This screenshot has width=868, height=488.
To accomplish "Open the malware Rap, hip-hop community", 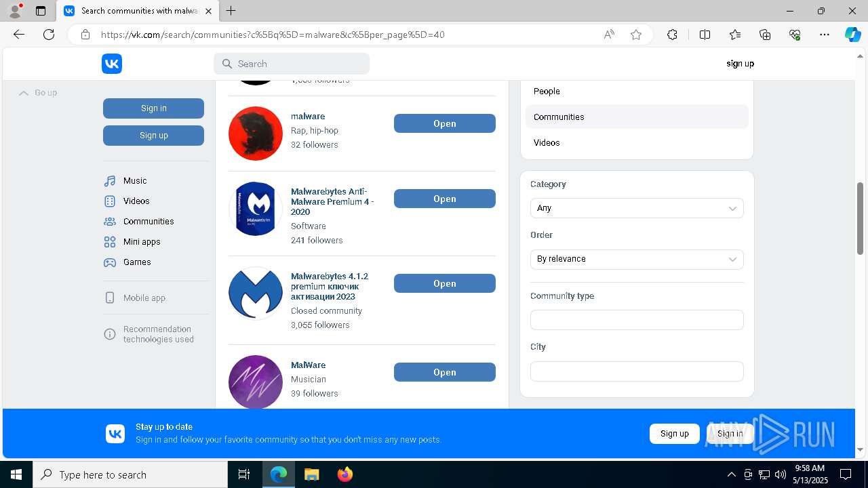I will pyautogui.click(x=445, y=123).
